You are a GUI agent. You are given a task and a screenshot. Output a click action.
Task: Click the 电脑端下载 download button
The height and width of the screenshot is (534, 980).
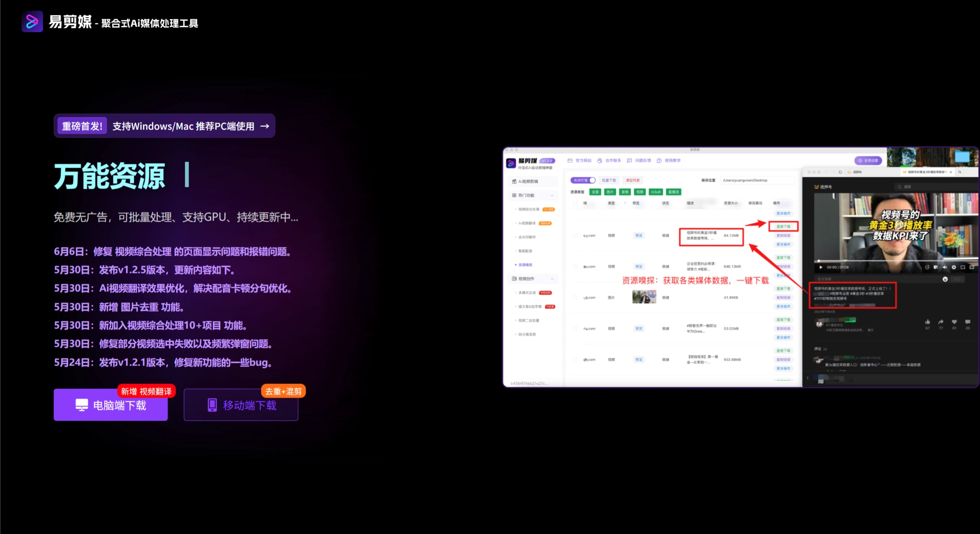111,405
